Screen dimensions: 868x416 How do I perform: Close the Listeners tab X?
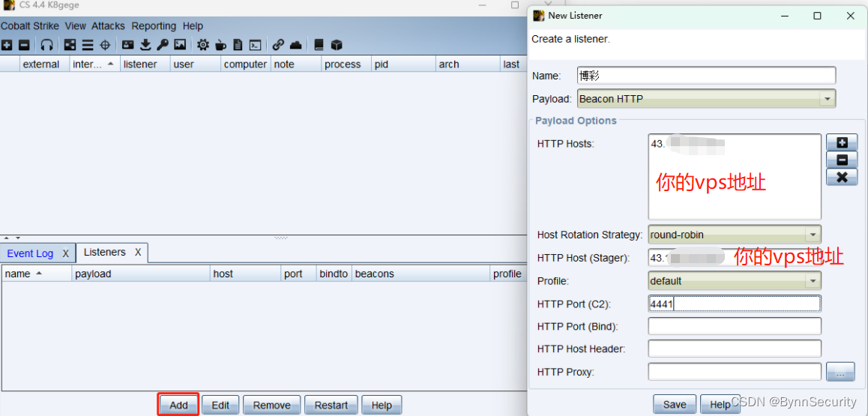(x=138, y=253)
